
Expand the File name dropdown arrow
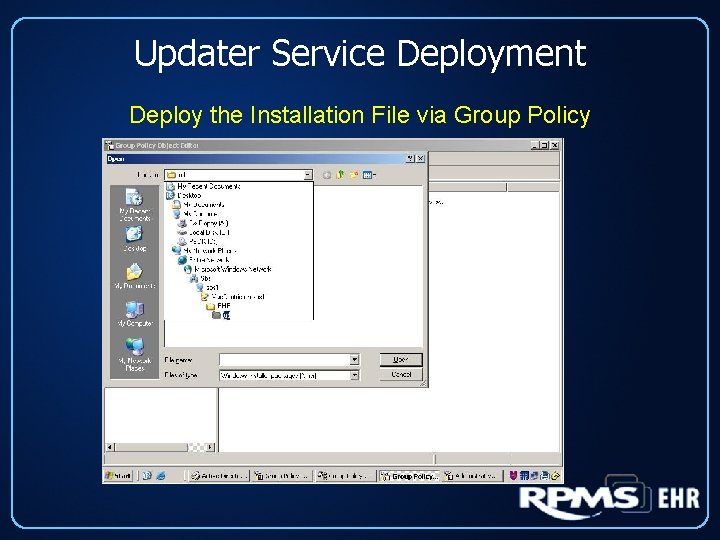point(354,360)
